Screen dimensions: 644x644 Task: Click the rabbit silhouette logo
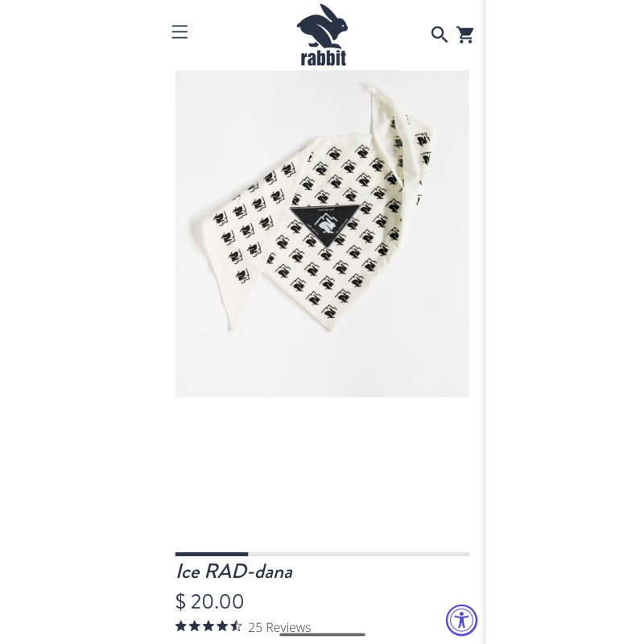pos(322,26)
